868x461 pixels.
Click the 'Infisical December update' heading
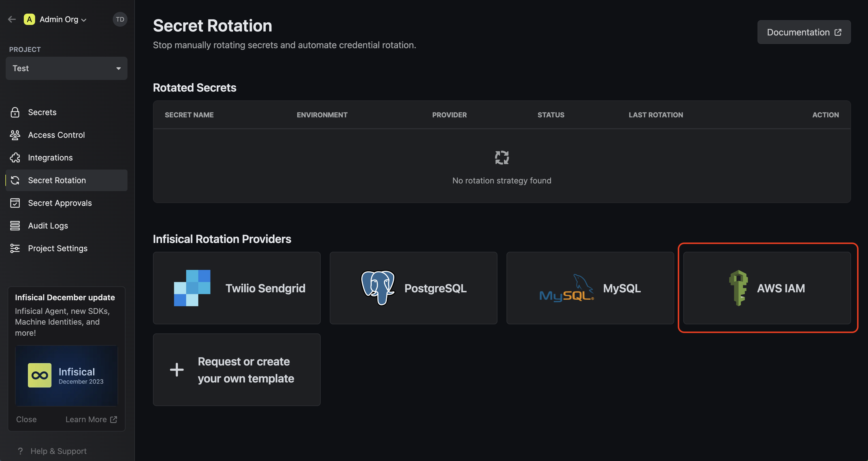pos(65,297)
